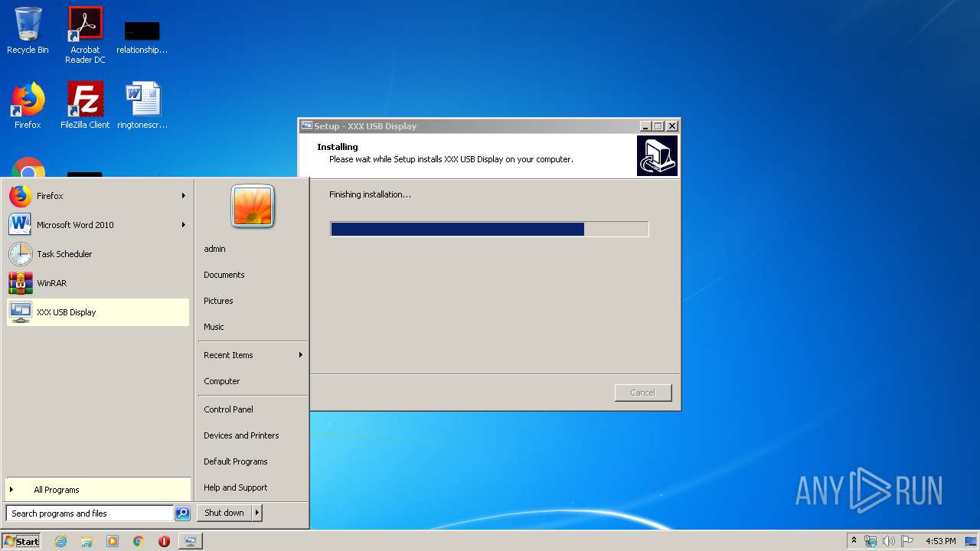Click the network tray icon

click(x=871, y=541)
